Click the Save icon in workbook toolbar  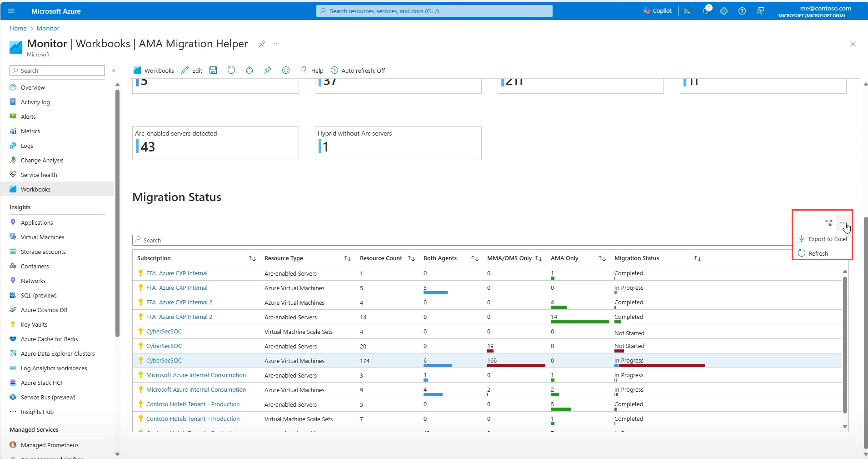[x=213, y=70]
